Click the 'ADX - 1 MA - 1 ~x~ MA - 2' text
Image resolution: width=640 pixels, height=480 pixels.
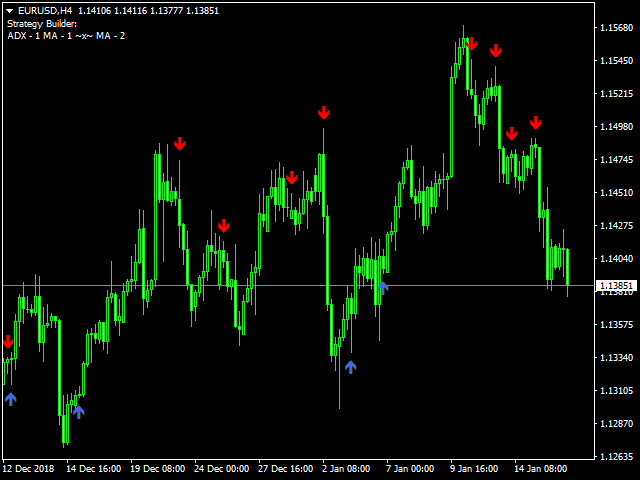point(66,36)
